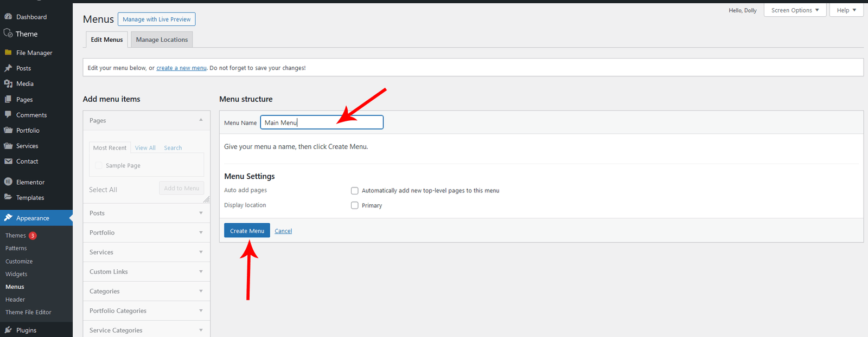Switch to the Manage Locations tab
The height and width of the screenshot is (337, 868).
tap(162, 40)
